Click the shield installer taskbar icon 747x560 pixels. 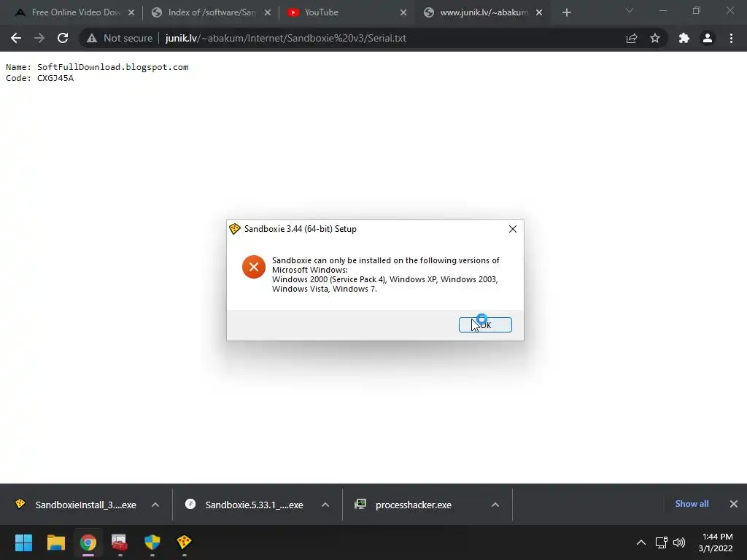tap(152, 542)
